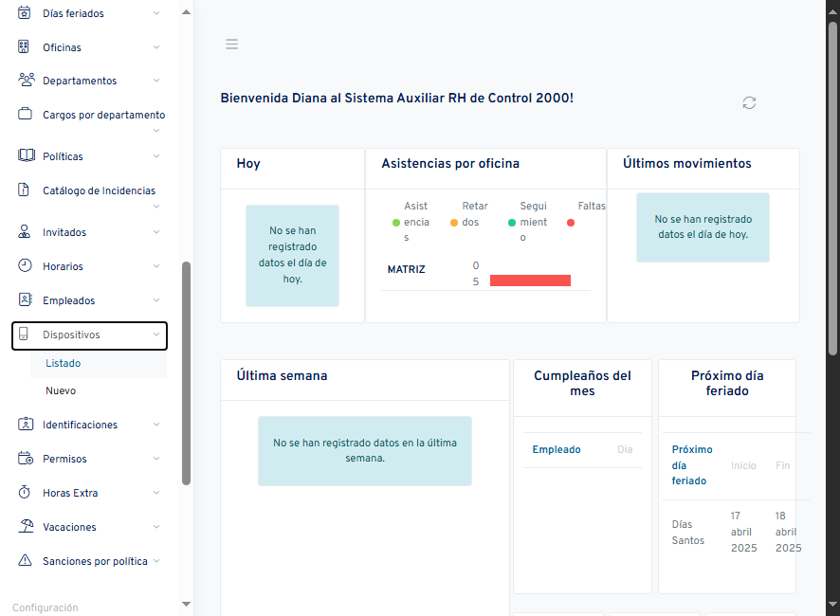Toggle the red Faltas legend dot
840x616 pixels.
click(571, 223)
